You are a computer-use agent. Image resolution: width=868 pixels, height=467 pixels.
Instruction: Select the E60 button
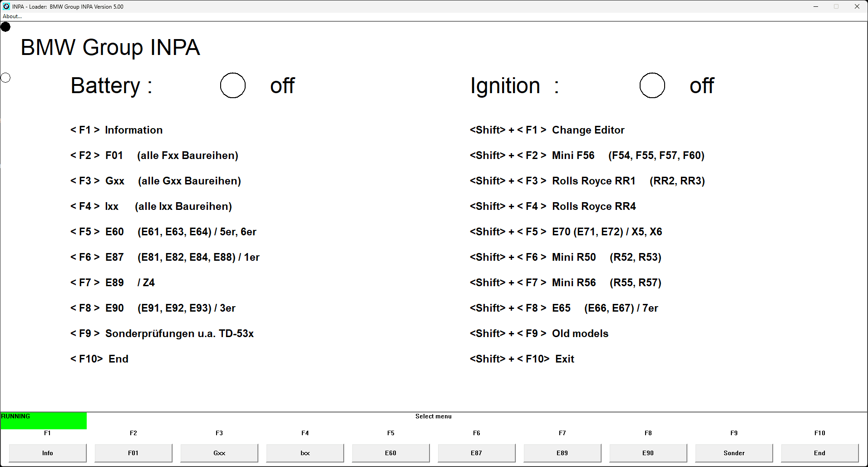(391, 453)
